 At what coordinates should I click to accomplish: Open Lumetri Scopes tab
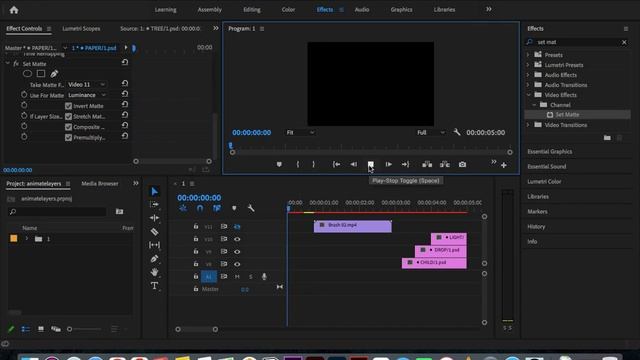[x=81, y=29]
